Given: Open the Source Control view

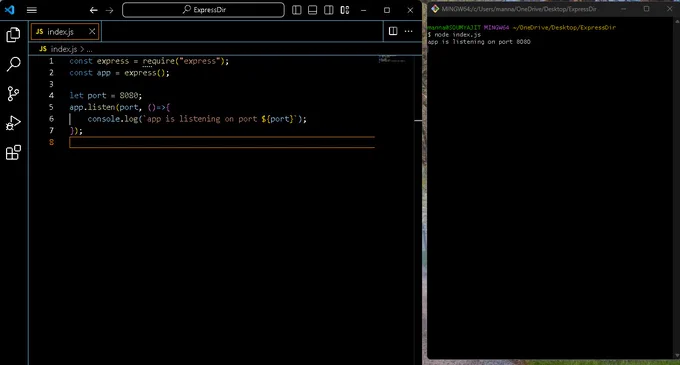Looking at the screenshot, I should pos(13,94).
